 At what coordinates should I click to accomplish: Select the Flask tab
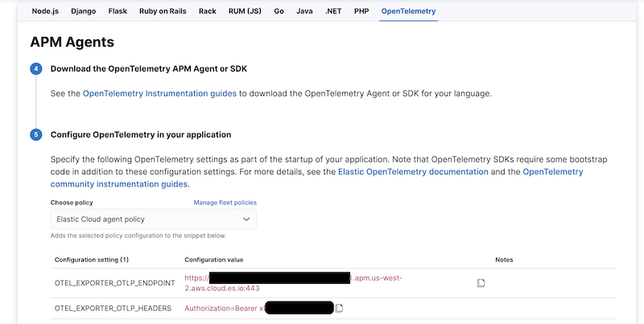click(x=118, y=12)
